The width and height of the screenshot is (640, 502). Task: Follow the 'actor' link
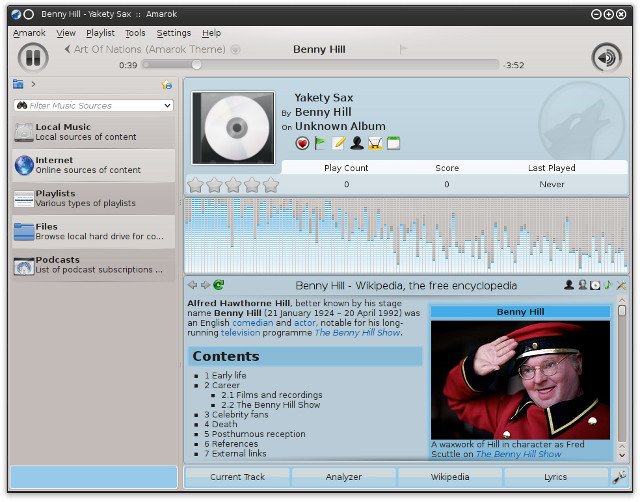click(304, 323)
